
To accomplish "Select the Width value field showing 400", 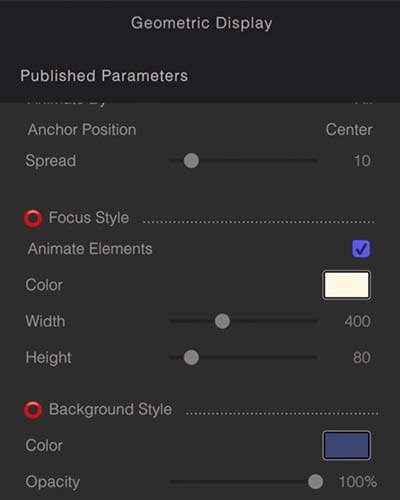I will (x=357, y=321).
